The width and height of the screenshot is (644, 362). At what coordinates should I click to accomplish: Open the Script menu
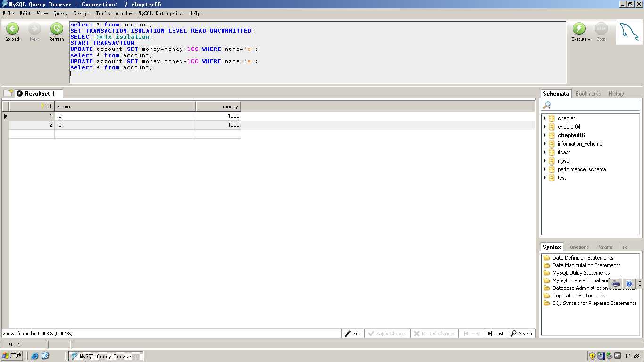[82, 14]
